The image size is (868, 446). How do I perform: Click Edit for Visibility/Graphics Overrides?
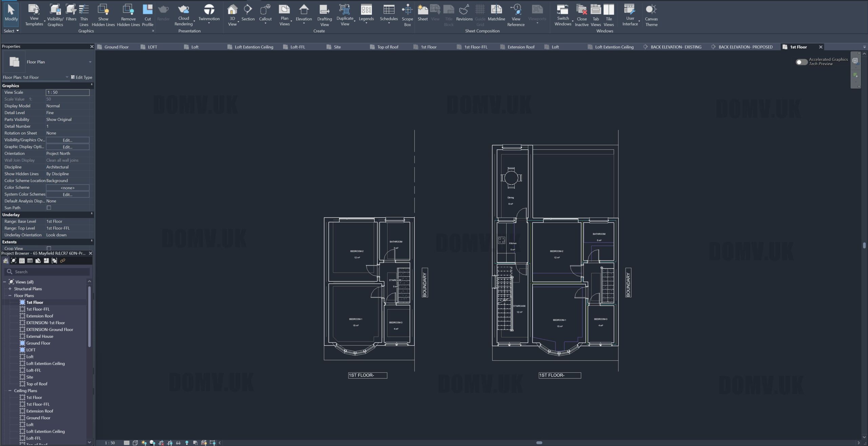67,140
